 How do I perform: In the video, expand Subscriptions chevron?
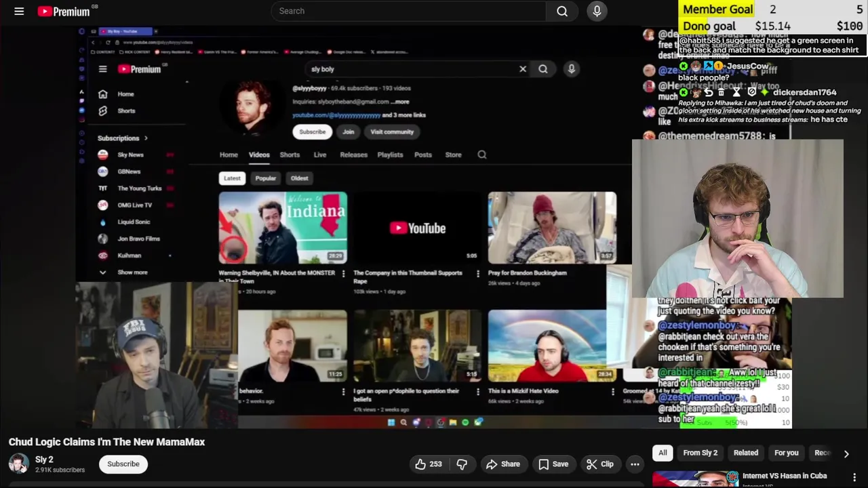coord(145,138)
